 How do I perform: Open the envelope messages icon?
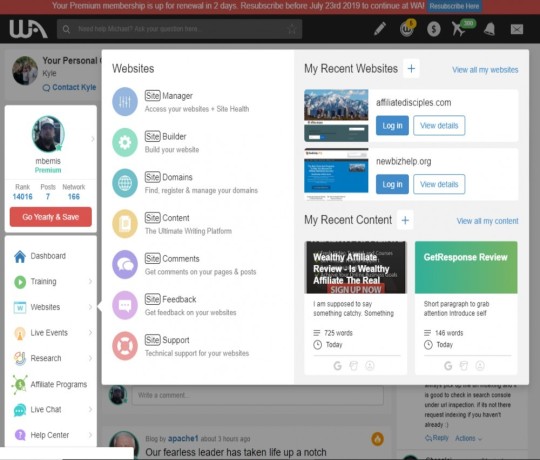[517, 29]
